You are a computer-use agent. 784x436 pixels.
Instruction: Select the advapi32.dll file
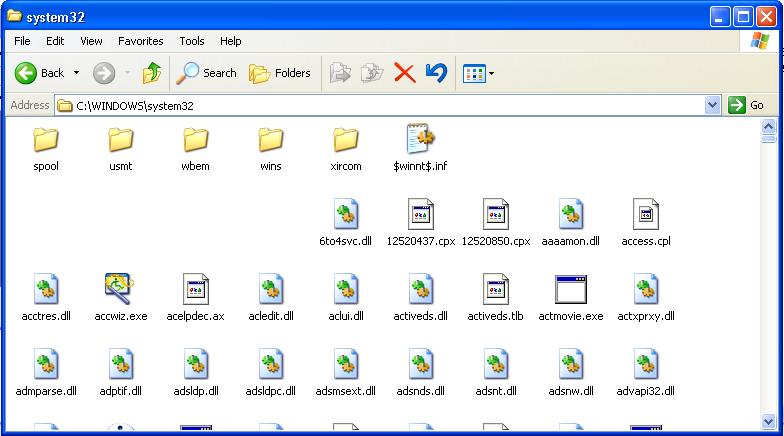pyautogui.click(x=646, y=373)
